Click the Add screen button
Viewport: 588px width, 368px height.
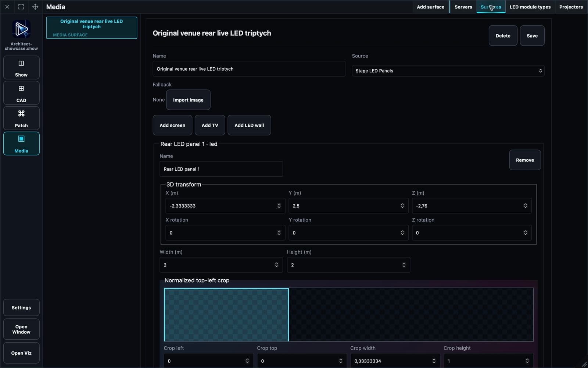coord(172,125)
